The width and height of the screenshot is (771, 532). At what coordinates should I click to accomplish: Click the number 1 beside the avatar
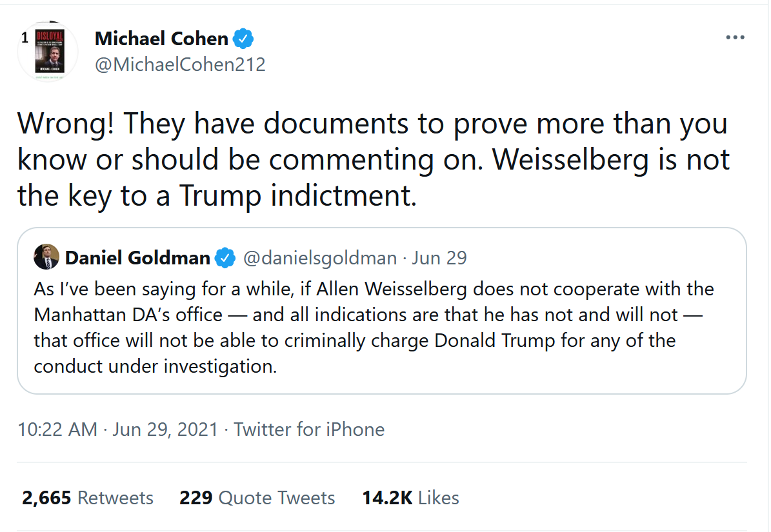pyautogui.click(x=25, y=38)
